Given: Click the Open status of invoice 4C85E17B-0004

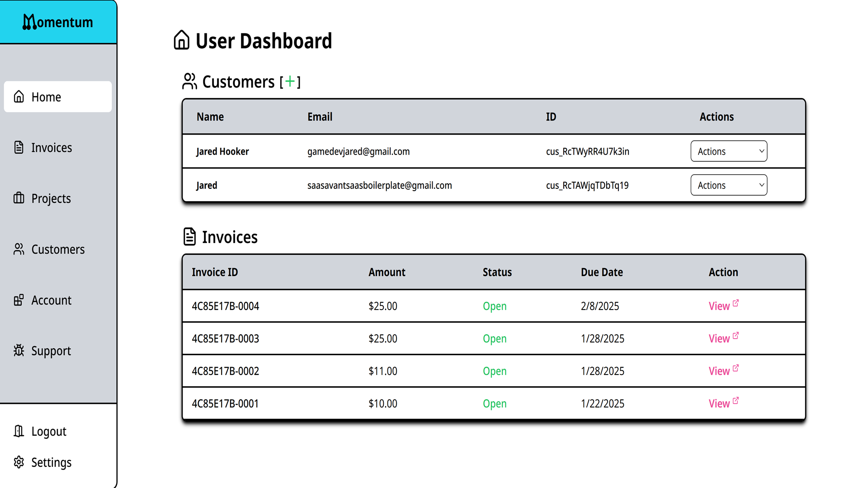Looking at the screenshot, I should pyautogui.click(x=495, y=306).
